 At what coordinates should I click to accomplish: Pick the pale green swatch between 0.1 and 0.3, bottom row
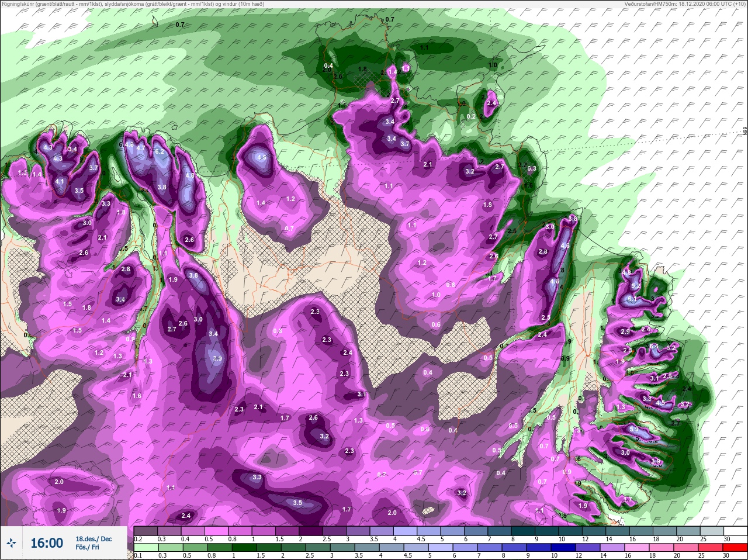point(146,548)
